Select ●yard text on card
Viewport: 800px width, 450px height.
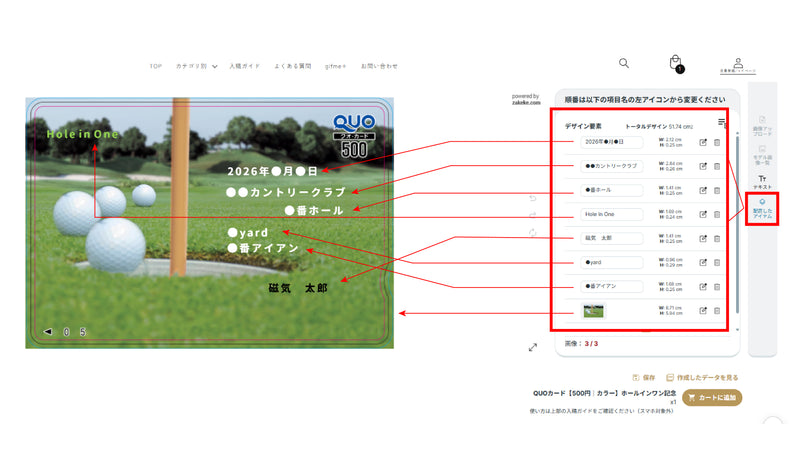coord(247,233)
